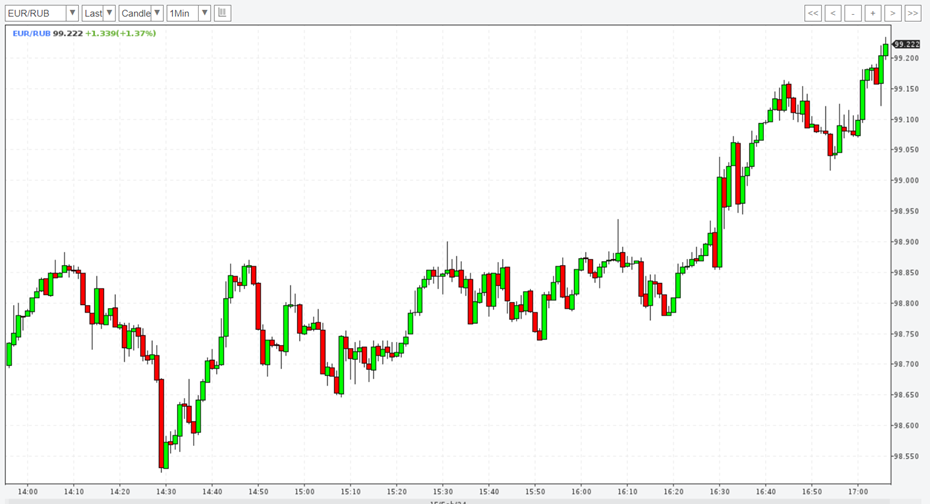Click the 17:00 time axis label
Viewport: 930px width, 504px height.
pos(858,492)
